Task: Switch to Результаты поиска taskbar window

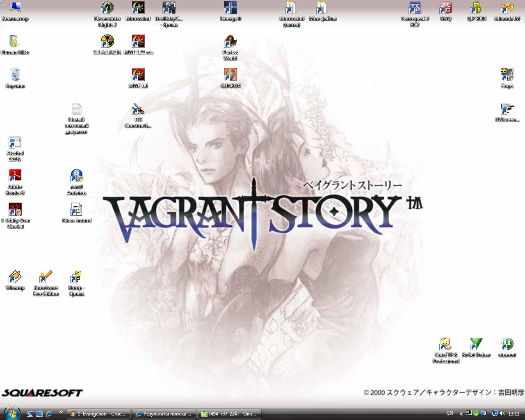Action: point(164,414)
